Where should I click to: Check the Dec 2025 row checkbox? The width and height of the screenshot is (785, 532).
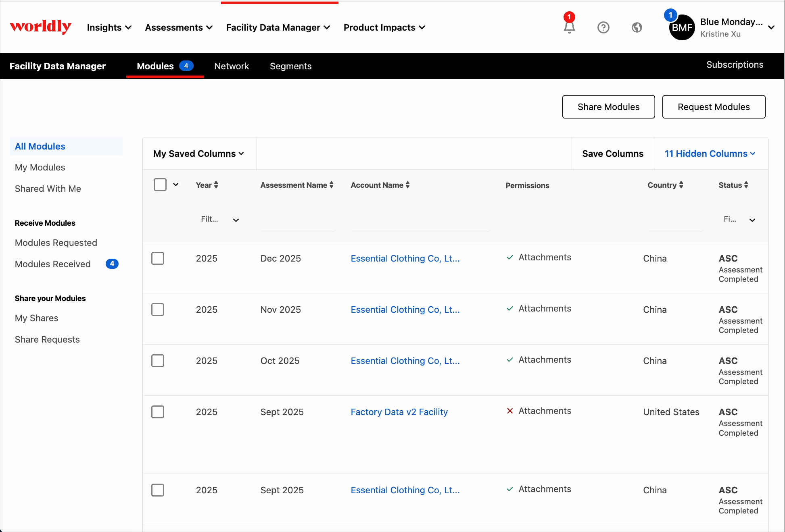coord(158,258)
